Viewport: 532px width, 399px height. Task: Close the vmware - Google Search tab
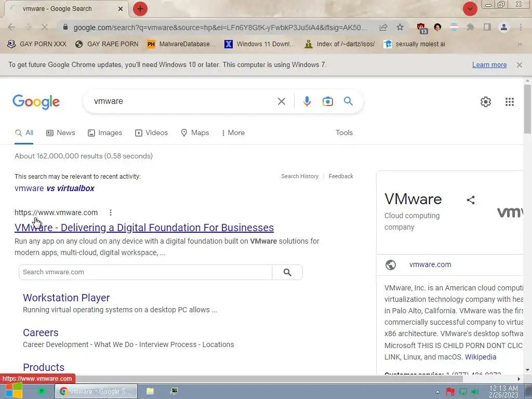pyautogui.click(x=121, y=9)
